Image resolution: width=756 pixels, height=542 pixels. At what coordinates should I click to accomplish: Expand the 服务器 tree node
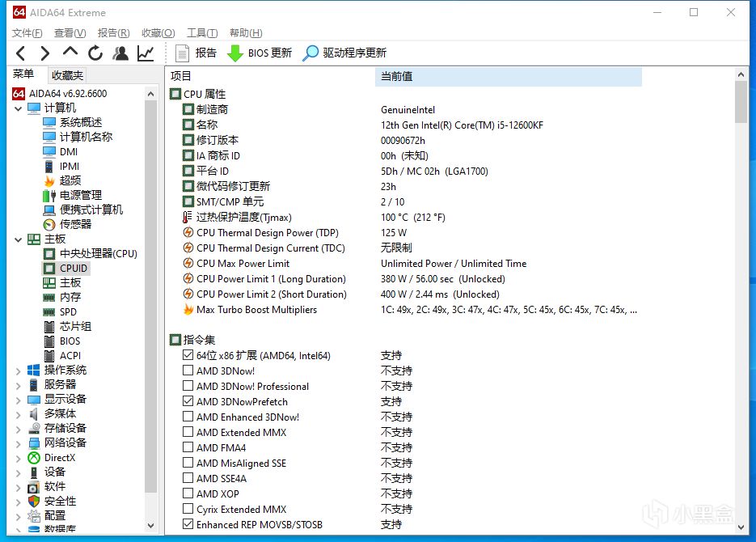point(19,385)
